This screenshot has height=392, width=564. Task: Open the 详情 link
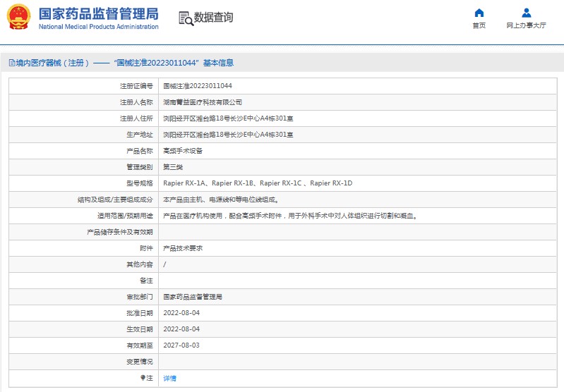[x=170, y=378]
